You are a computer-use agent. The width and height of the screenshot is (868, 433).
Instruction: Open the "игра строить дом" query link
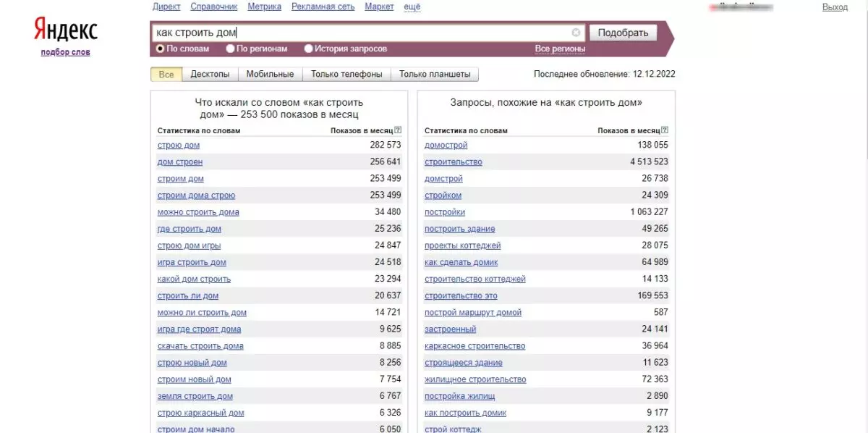click(x=192, y=262)
